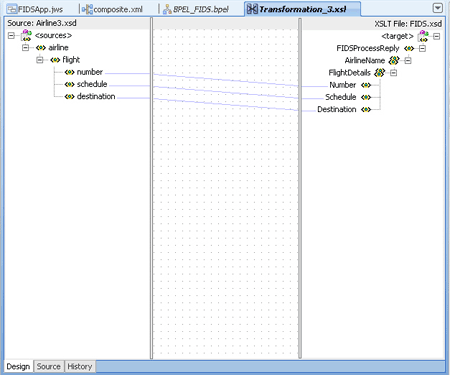Open the composite.xml tab
This screenshot has width=450, height=375.
(x=113, y=9)
